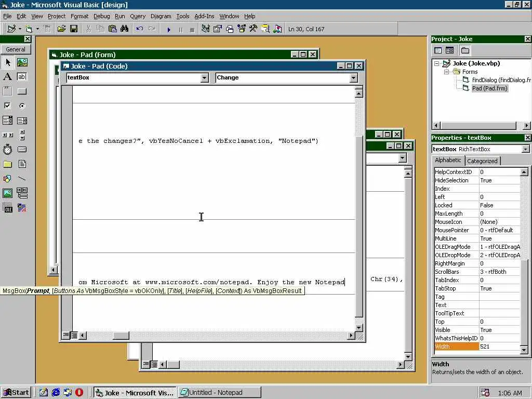This screenshot has height=399, width=532.
Task: Click the Save Project toolbar icon
Action: 74,29
